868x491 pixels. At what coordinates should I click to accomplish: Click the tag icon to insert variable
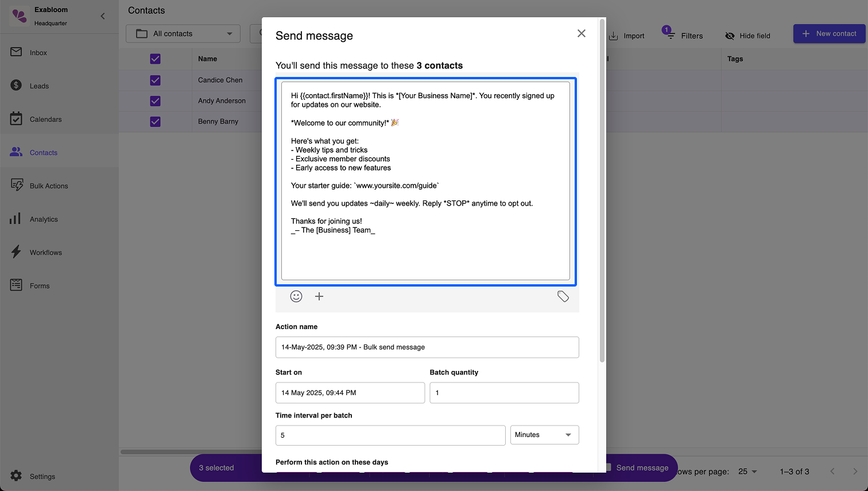(563, 296)
